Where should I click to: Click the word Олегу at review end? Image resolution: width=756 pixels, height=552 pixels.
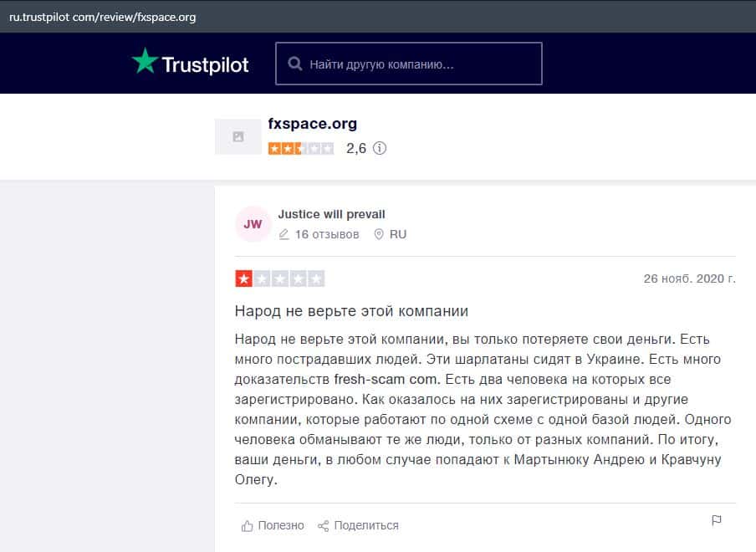(256, 480)
